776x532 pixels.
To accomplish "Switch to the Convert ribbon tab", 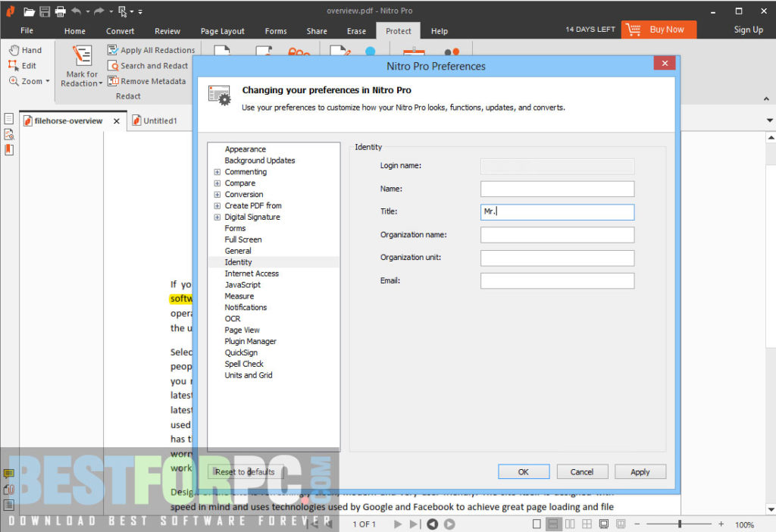I will (120, 30).
